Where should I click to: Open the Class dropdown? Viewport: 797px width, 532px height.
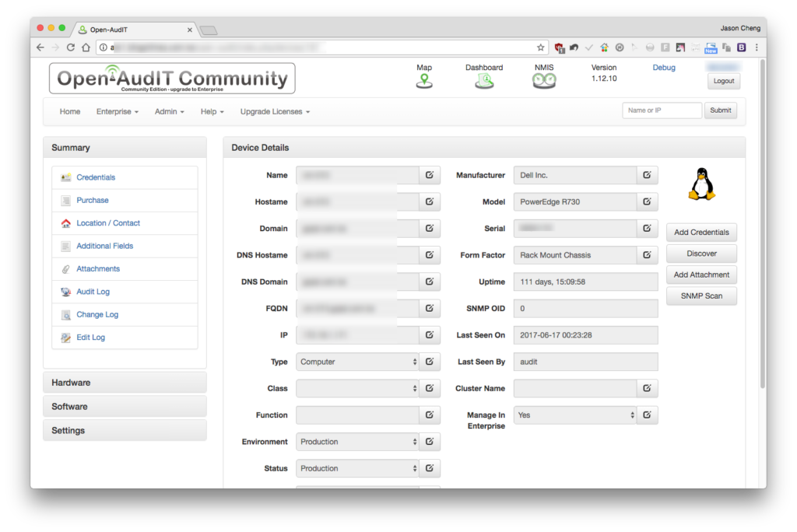coord(357,388)
